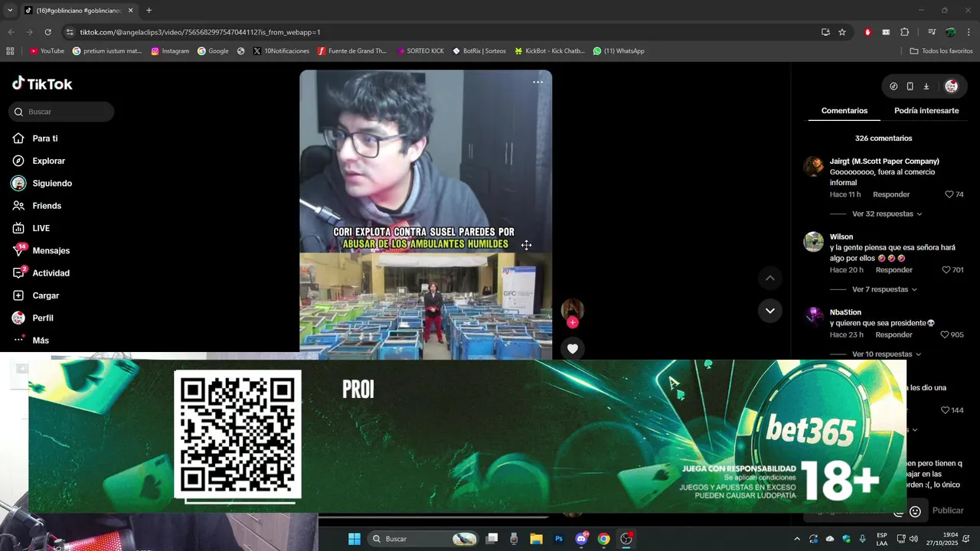
Task: Expand Ver 7 respuestas
Action: 884,289
